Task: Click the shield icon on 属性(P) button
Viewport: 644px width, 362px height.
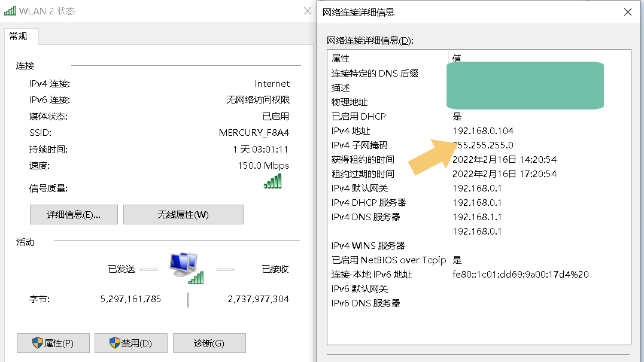Action: pyautogui.click(x=37, y=343)
